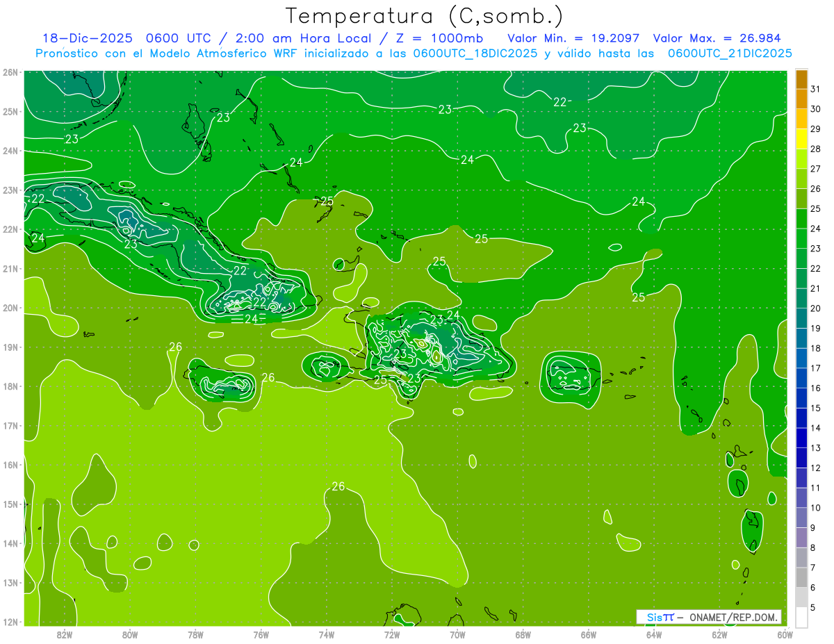Click the color scale label '19'
The width and height of the screenshot is (834, 644).
tap(816, 329)
